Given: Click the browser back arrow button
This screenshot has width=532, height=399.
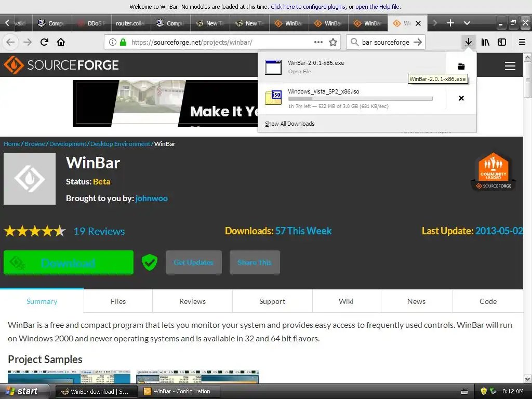Looking at the screenshot, I should pos(10,42).
